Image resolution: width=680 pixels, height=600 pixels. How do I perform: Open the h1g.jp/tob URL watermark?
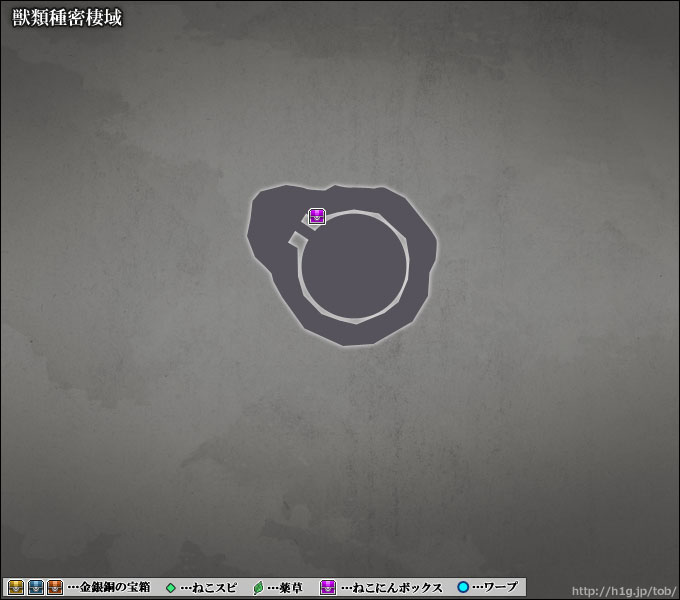(x=619, y=589)
